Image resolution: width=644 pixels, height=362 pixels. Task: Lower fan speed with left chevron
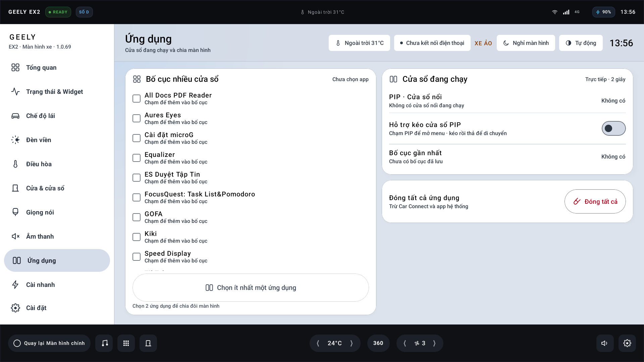405,343
